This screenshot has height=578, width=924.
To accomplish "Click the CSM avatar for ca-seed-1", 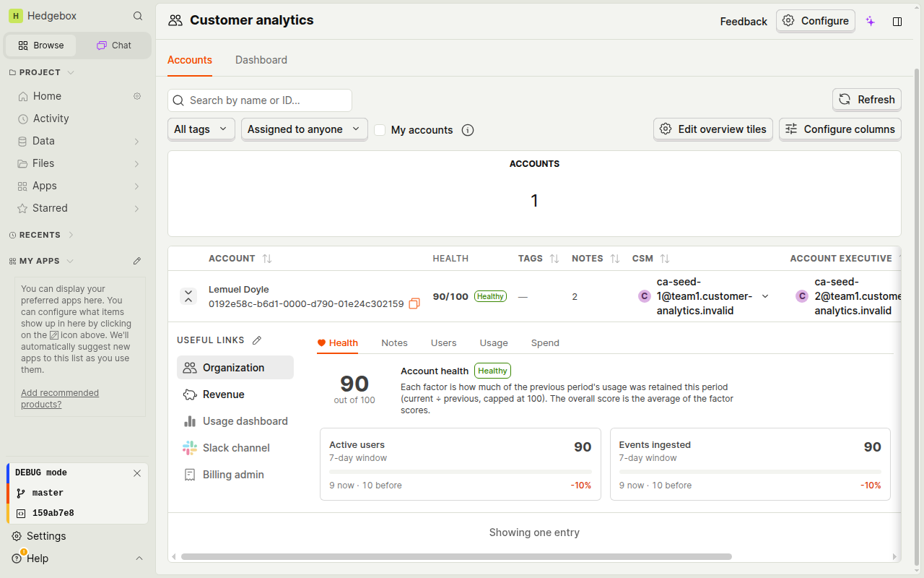I will click(645, 296).
